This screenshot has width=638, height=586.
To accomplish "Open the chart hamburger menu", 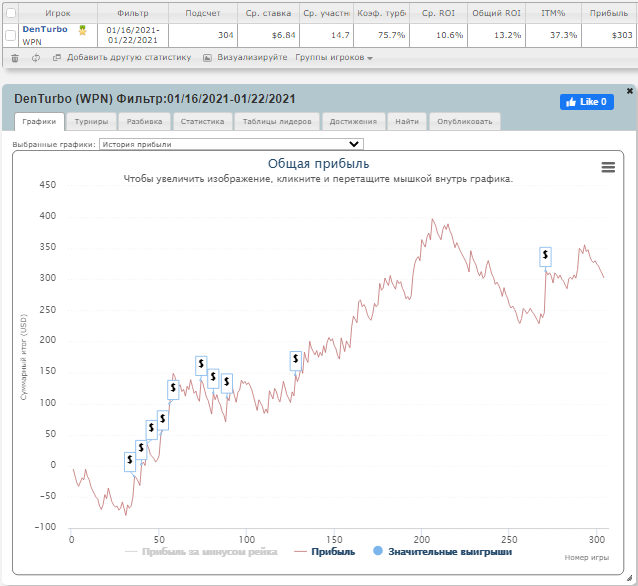I will click(608, 167).
